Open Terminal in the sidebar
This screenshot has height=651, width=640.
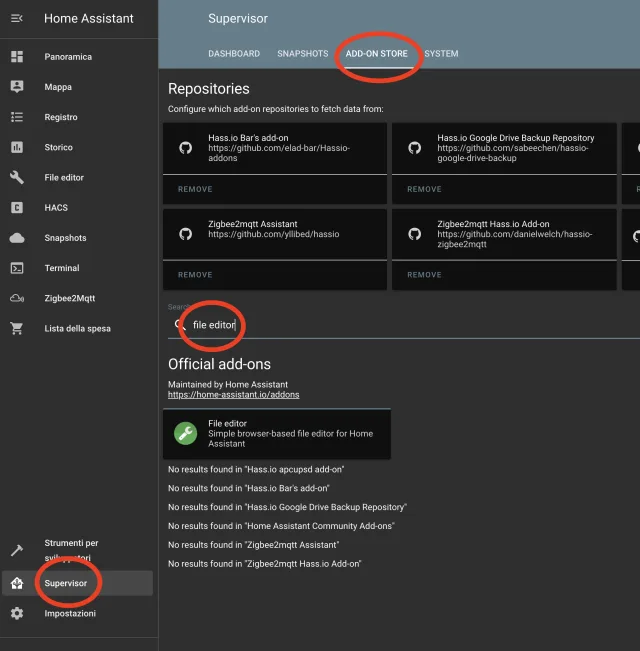[x=77, y=268]
